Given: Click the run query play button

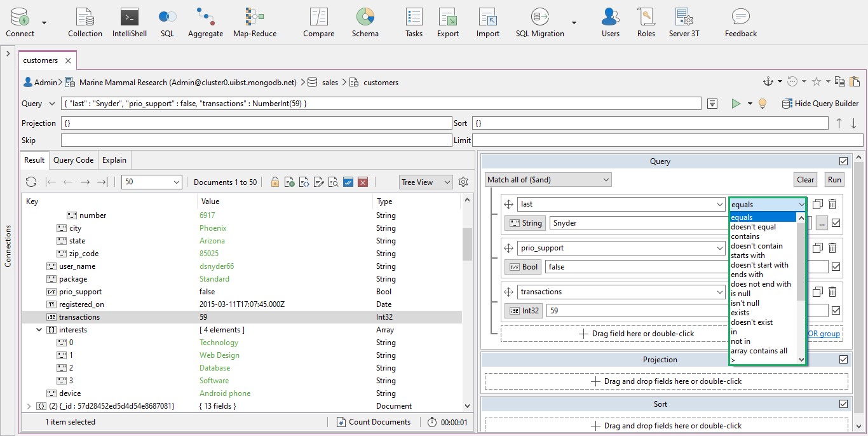Looking at the screenshot, I should click(736, 104).
